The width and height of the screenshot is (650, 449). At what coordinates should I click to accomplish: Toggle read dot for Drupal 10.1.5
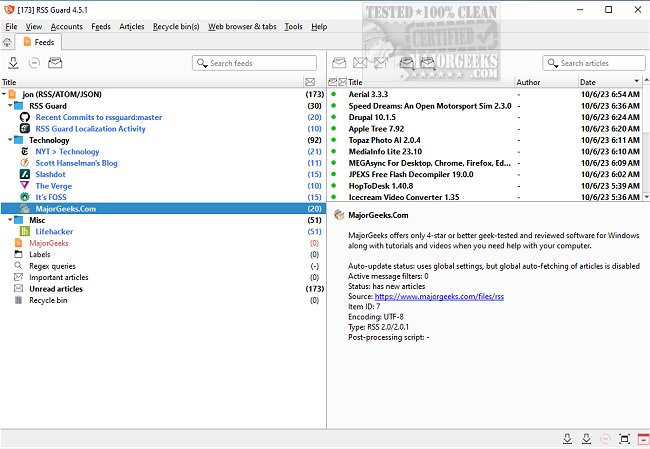click(x=333, y=117)
